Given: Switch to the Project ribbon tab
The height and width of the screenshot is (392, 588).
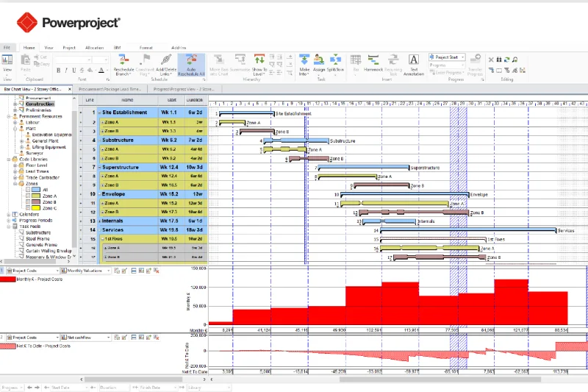Looking at the screenshot, I should click(69, 48).
